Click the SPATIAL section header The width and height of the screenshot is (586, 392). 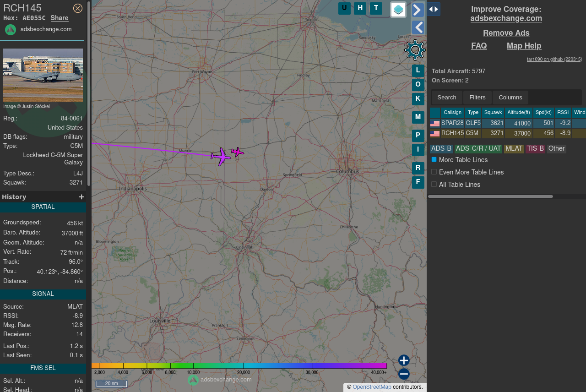point(43,207)
